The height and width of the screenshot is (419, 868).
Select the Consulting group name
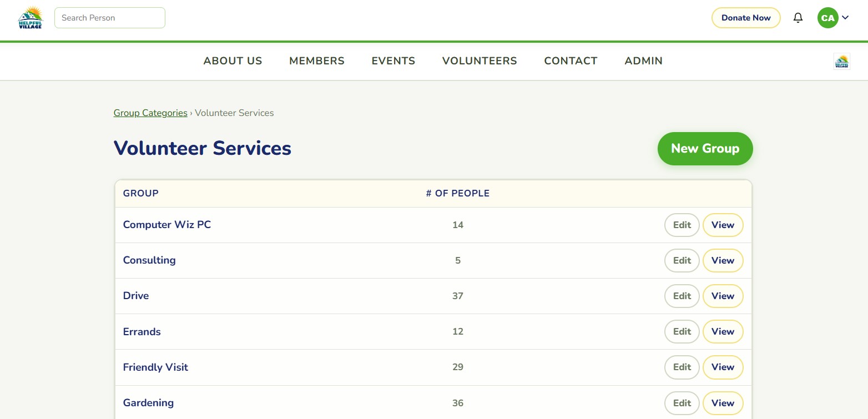[x=149, y=260]
